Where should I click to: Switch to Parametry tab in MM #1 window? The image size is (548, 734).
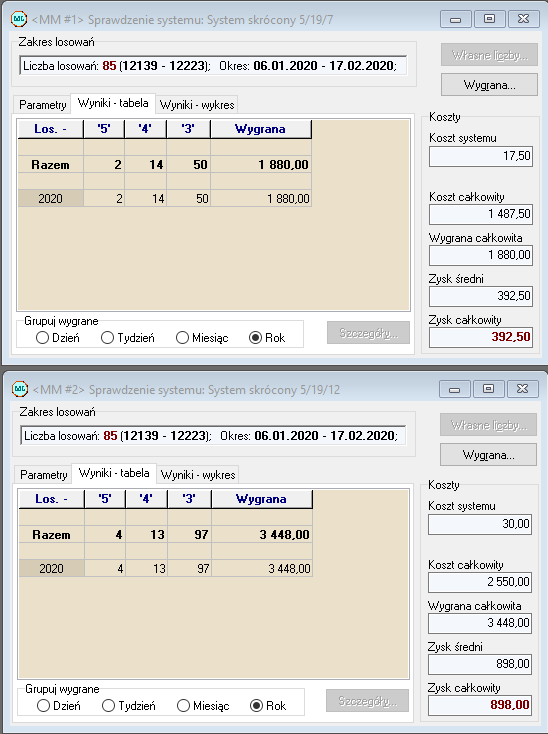(x=43, y=104)
